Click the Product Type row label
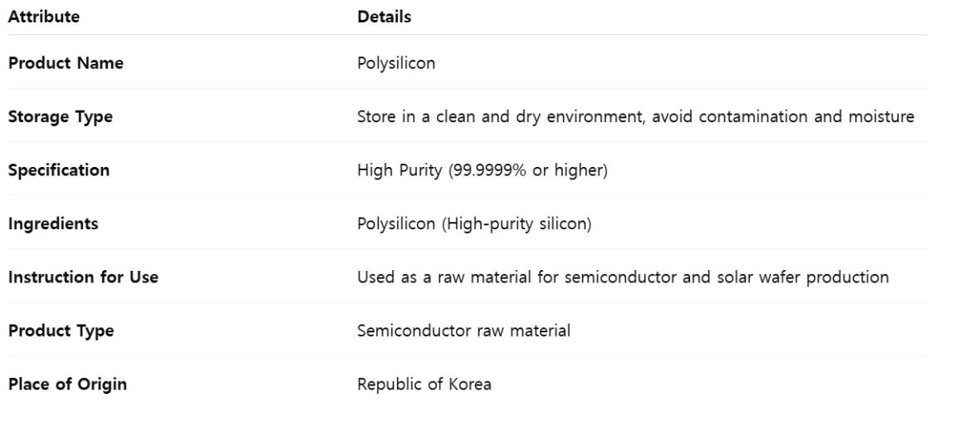The width and height of the screenshot is (980, 437). [x=61, y=331]
